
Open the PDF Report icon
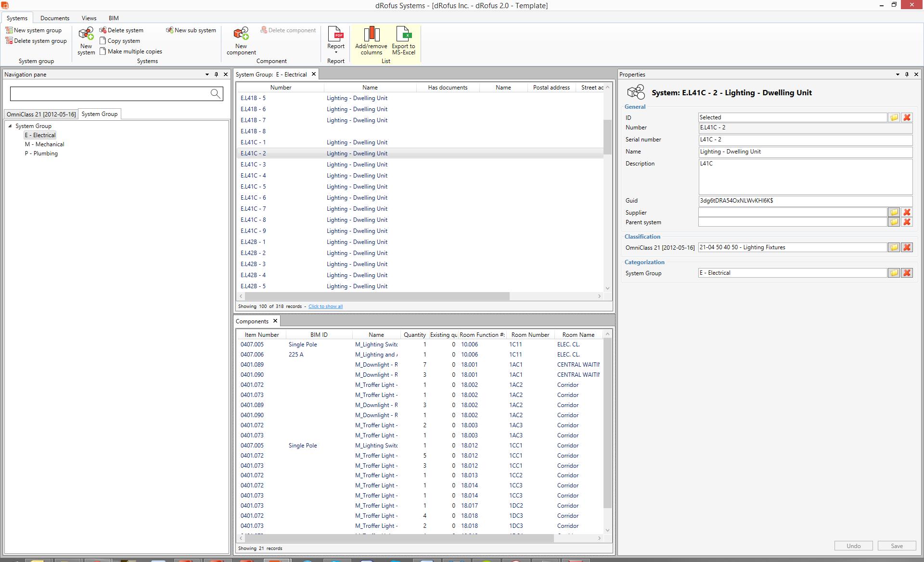[x=336, y=35]
